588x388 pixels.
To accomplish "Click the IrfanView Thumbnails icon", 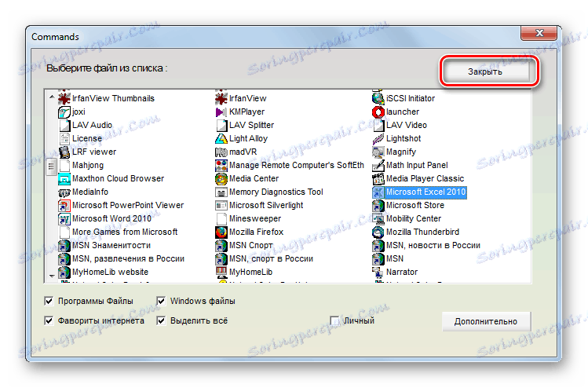I will (x=64, y=98).
